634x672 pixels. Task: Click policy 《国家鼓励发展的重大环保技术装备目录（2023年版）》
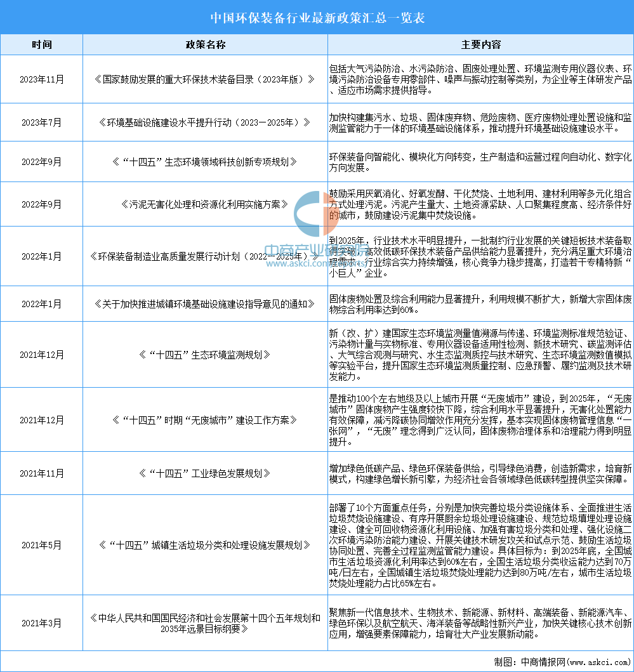205,79
